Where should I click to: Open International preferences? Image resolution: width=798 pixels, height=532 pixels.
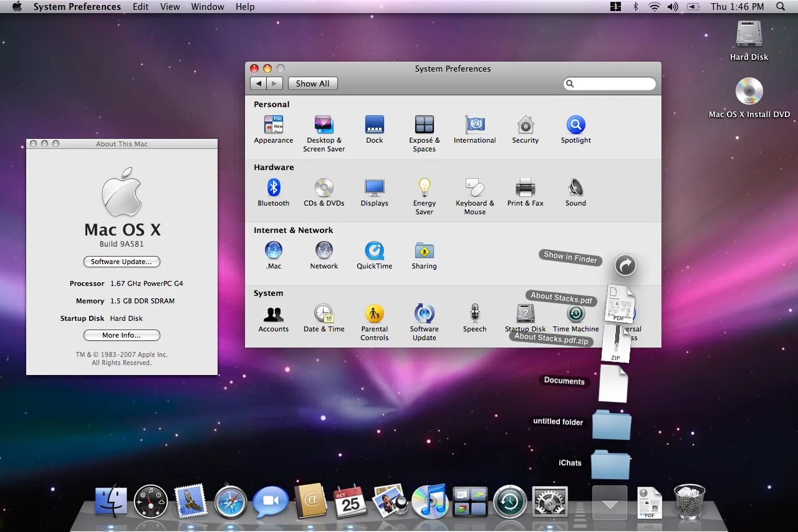pyautogui.click(x=475, y=130)
